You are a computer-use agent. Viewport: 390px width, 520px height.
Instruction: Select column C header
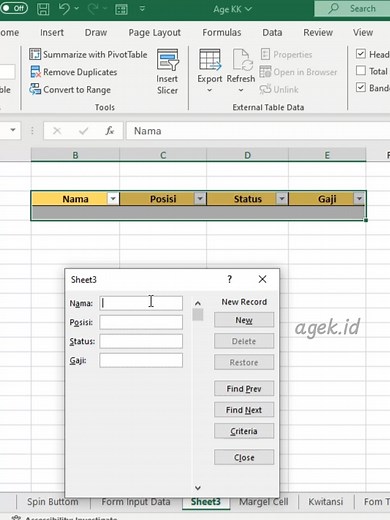pyautogui.click(x=163, y=155)
